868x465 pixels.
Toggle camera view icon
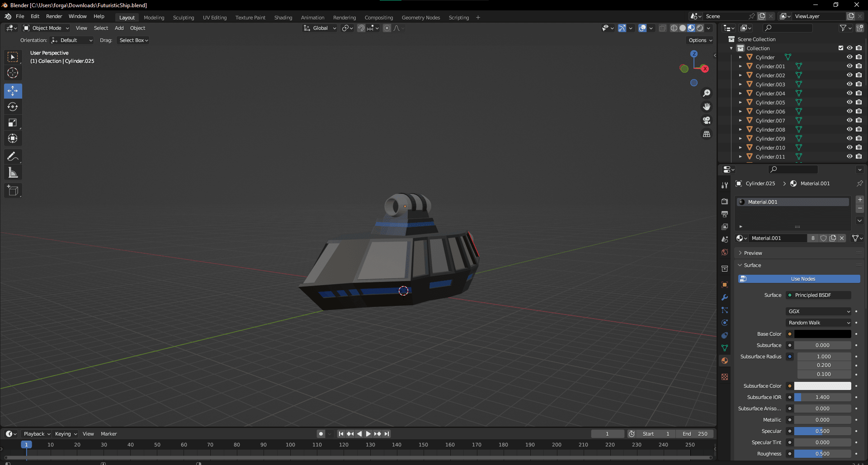(706, 120)
